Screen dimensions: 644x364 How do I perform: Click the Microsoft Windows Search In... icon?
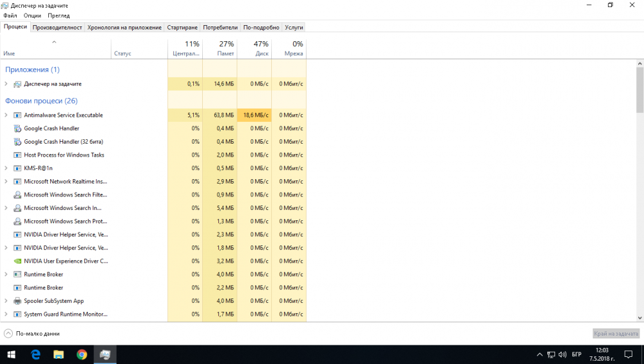coord(17,208)
